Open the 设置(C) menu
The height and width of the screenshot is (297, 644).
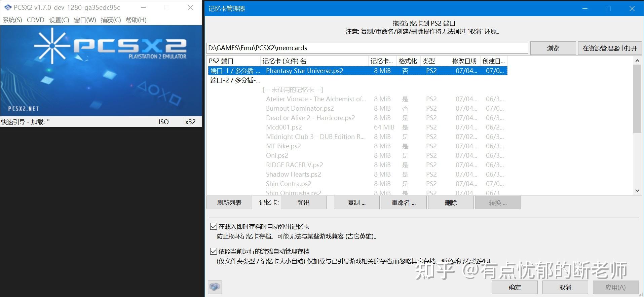click(59, 20)
